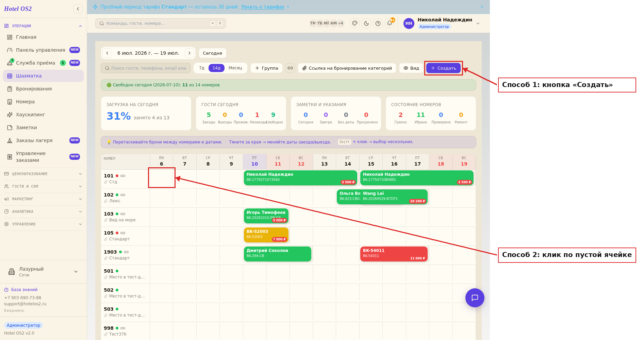The image size is (644, 340).
Task: Open the help question mark icon
Action: [378, 23]
